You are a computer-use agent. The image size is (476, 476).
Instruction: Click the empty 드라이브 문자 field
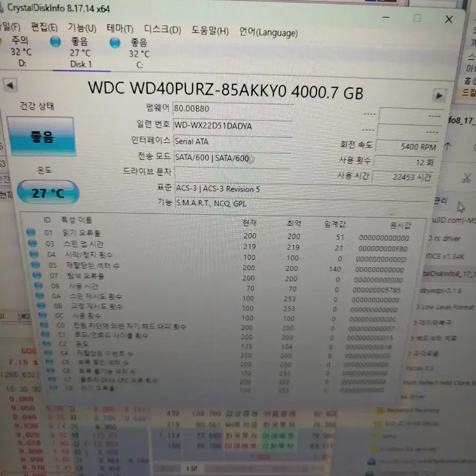(232, 173)
